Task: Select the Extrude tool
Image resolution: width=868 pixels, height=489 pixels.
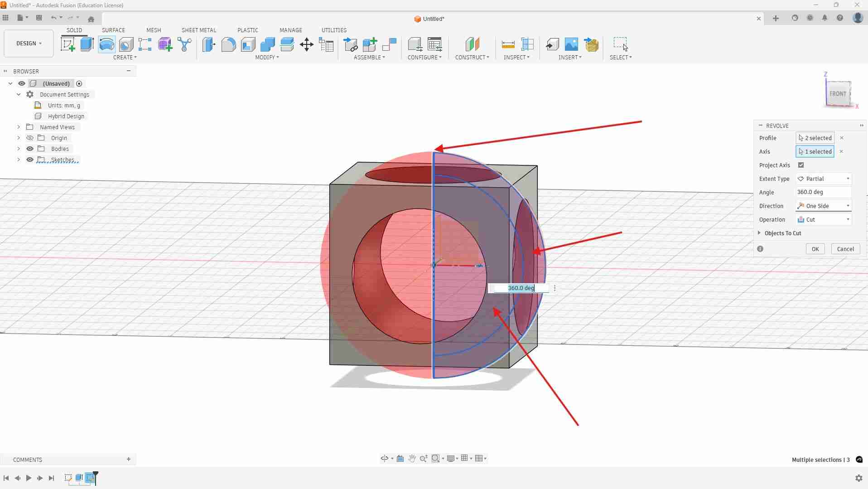Action: pyautogui.click(x=87, y=44)
